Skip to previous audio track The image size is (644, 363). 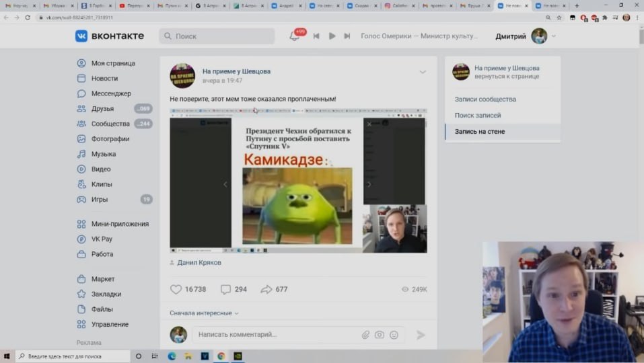point(316,36)
